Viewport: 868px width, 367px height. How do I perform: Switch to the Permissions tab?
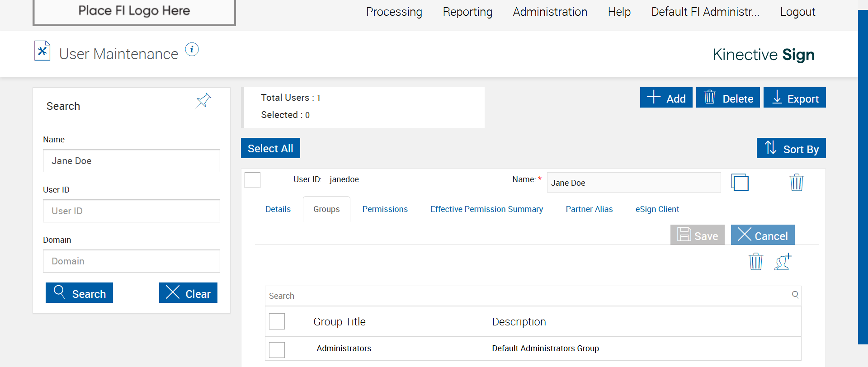[385, 209]
